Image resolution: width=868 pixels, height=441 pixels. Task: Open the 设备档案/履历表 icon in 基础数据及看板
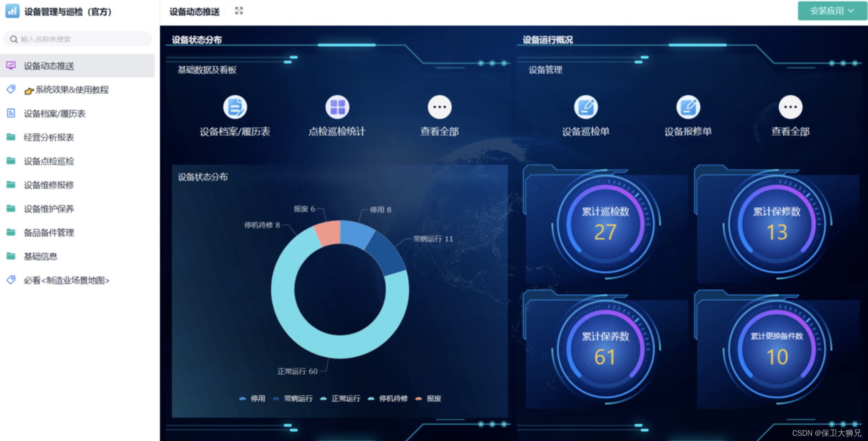pos(236,107)
